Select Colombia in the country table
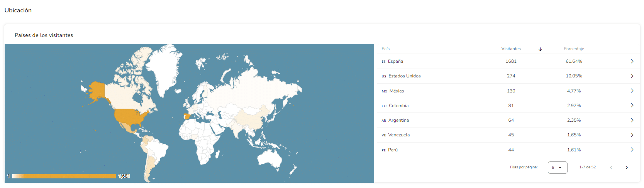Screen dimensions: 644x188 (x=398, y=106)
